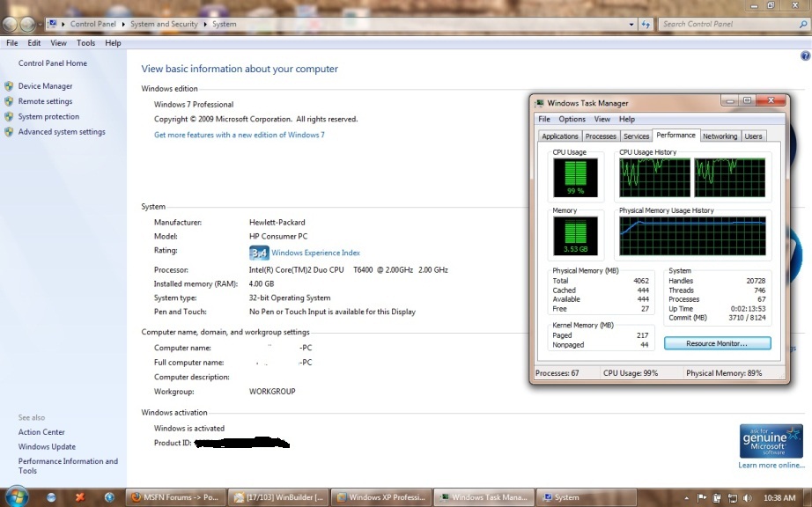The height and width of the screenshot is (507, 812).
Task: Open Advanced system settings link
Action: (x=62, y=132)
